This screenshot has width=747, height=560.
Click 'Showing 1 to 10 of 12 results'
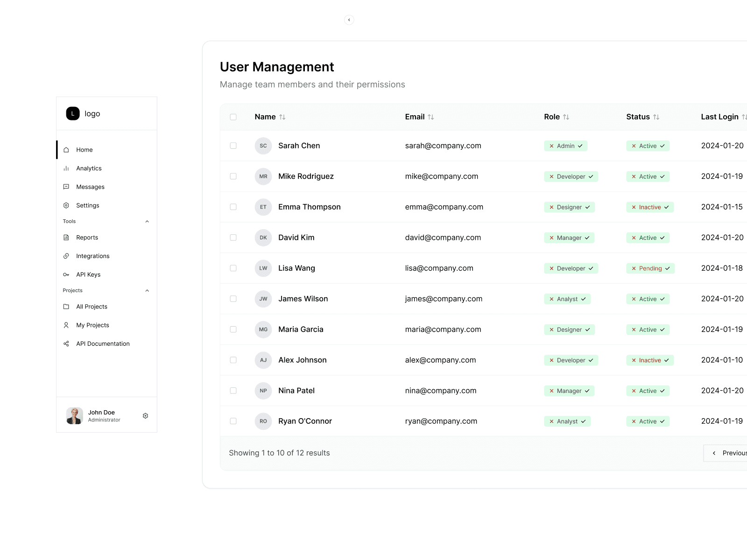point(279,453)
